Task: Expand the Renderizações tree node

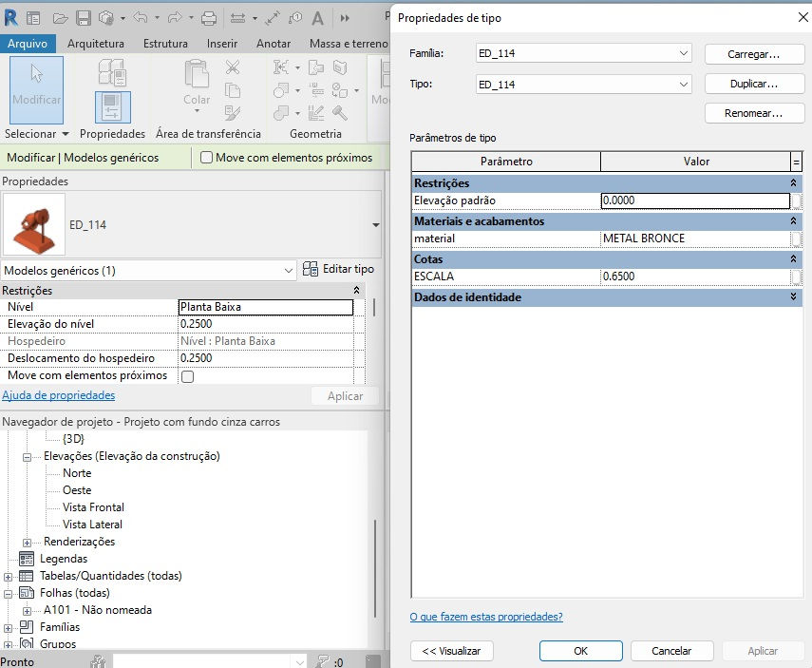Action: (27, 543)
